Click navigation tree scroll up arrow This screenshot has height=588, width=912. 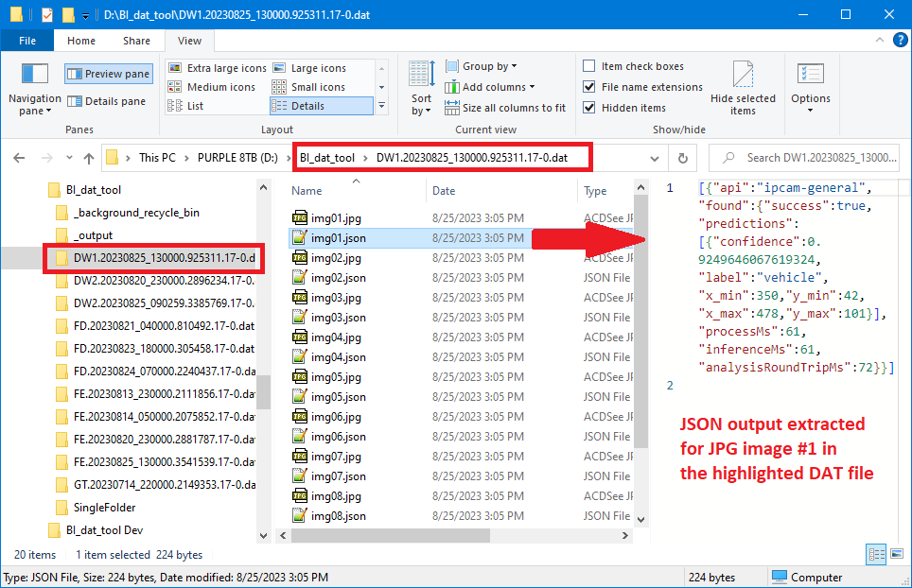263,187
